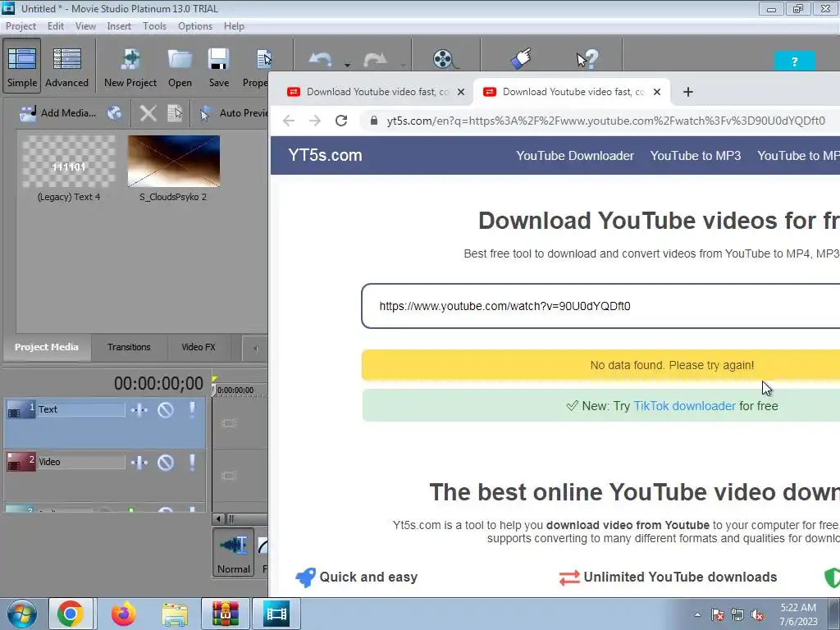
Task: Open a new browser tab
Action: click(x=688, y=92)
